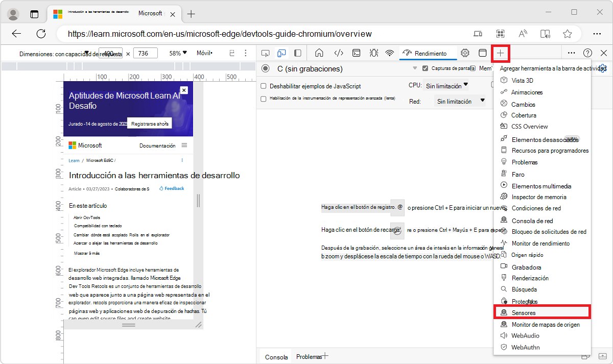Open the Elements tool icon

coord(338,53)
